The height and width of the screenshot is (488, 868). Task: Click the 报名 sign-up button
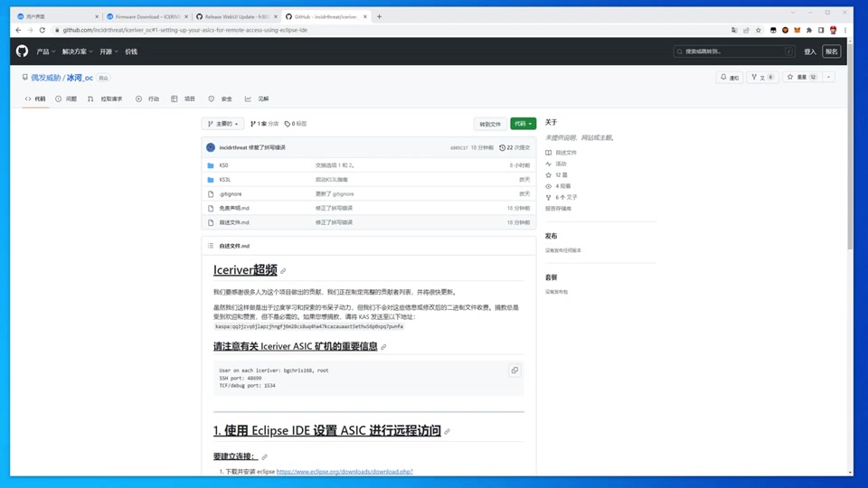pos(832,52)
